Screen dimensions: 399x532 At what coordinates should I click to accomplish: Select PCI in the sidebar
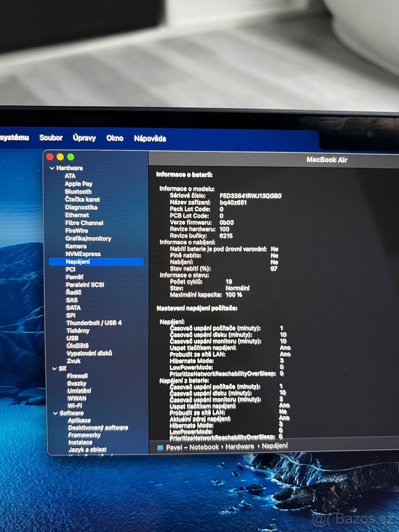point(70,269)
